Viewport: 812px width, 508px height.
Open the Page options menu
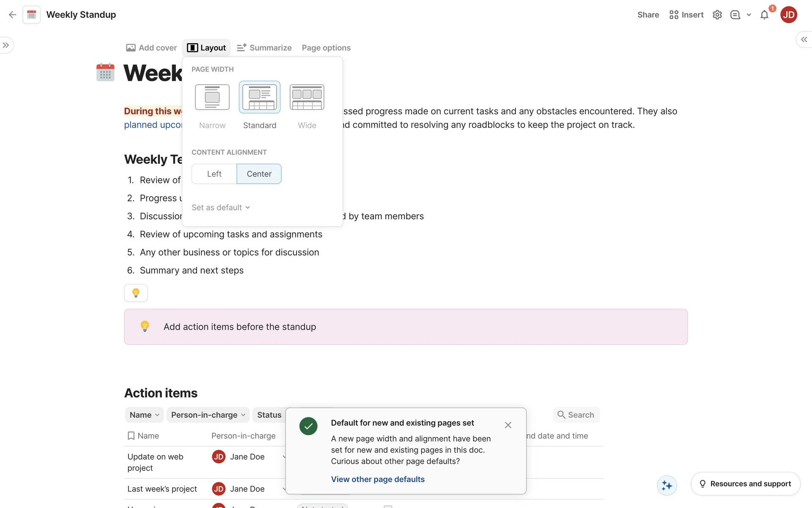point(326,48)
